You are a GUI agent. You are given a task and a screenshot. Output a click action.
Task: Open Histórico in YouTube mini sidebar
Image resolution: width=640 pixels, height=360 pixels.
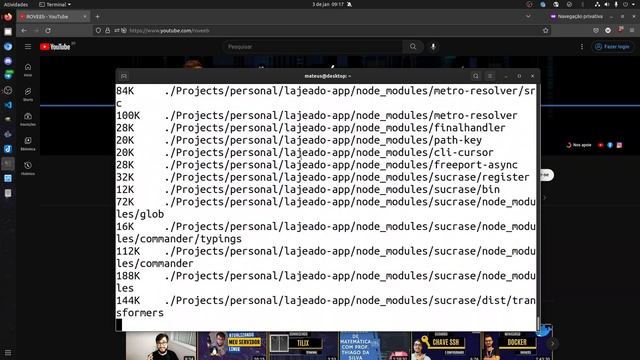tap(28, 168)
